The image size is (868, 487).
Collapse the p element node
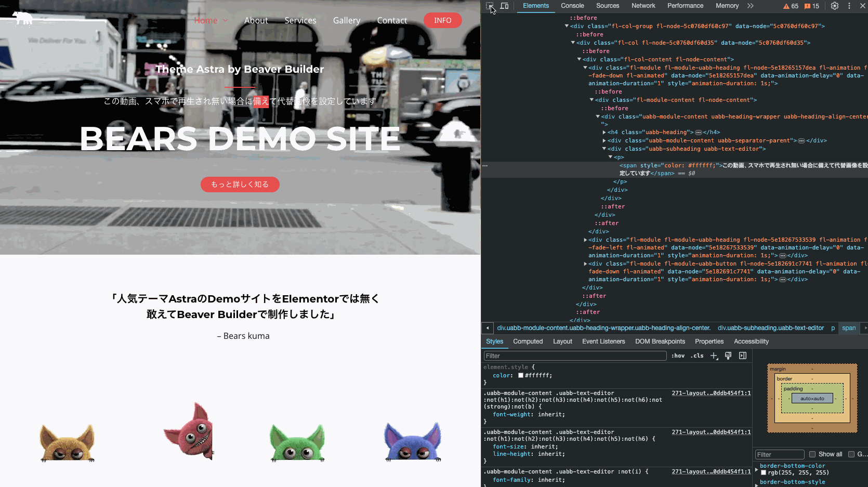pos(610,157)
